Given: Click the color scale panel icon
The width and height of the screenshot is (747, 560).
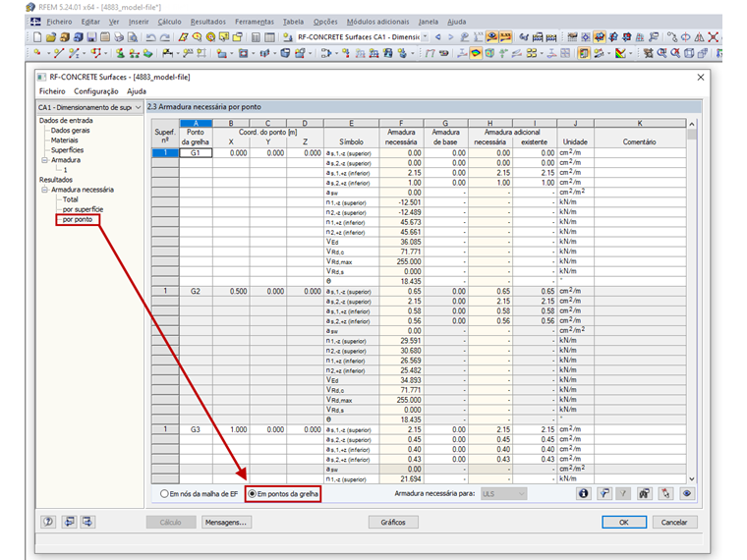Looking at the screenshot, I should 584,53.
